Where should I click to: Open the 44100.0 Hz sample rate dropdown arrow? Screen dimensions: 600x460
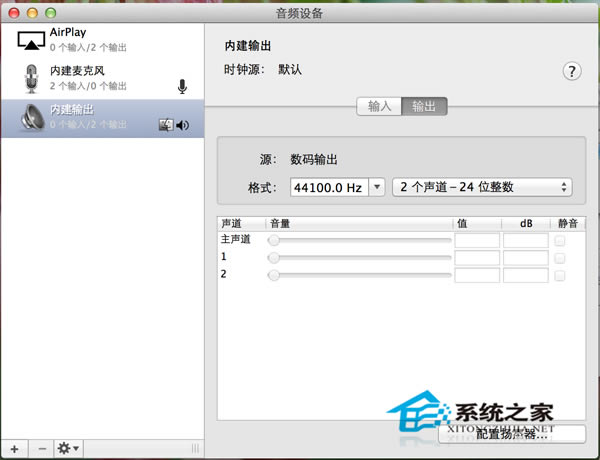pyautogui.click(x=377, y=187)
